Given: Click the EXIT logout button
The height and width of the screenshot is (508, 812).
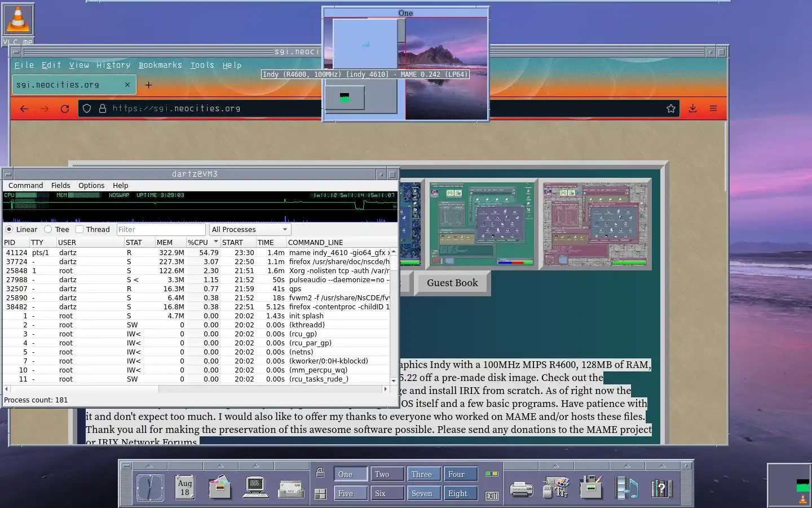Looking at the screenshot, I should coord(492,496).
